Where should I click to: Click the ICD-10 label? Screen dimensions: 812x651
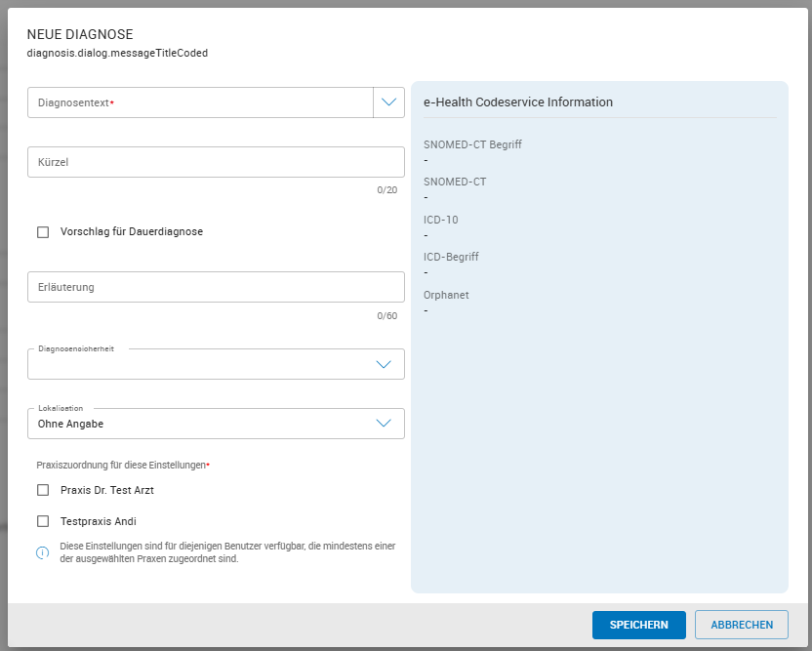(x=440, y=220)
